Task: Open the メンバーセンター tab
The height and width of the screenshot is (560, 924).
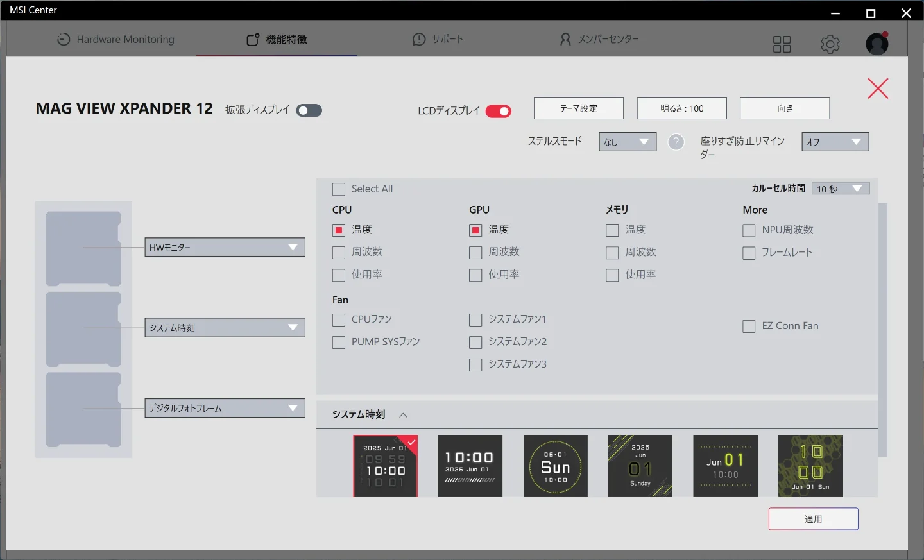Action: tap(599, 39)
